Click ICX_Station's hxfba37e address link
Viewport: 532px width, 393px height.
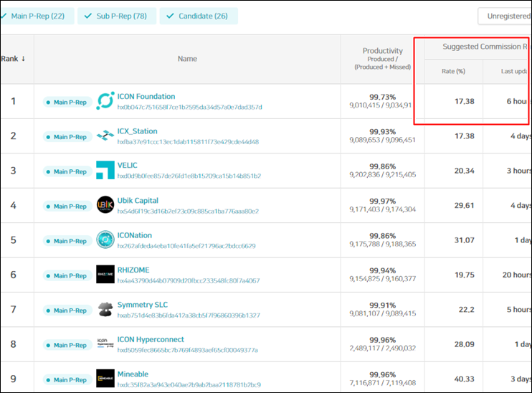(188, 142)
